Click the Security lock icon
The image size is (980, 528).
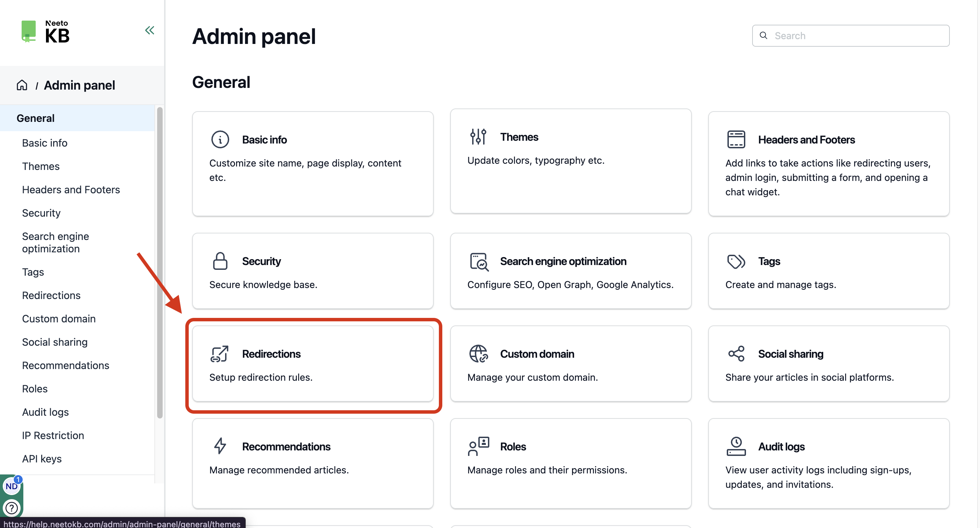pos(220,261)
